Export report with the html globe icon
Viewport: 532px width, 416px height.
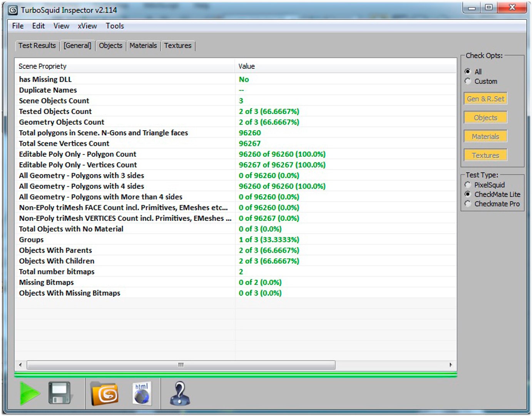(x=142, y=393)
